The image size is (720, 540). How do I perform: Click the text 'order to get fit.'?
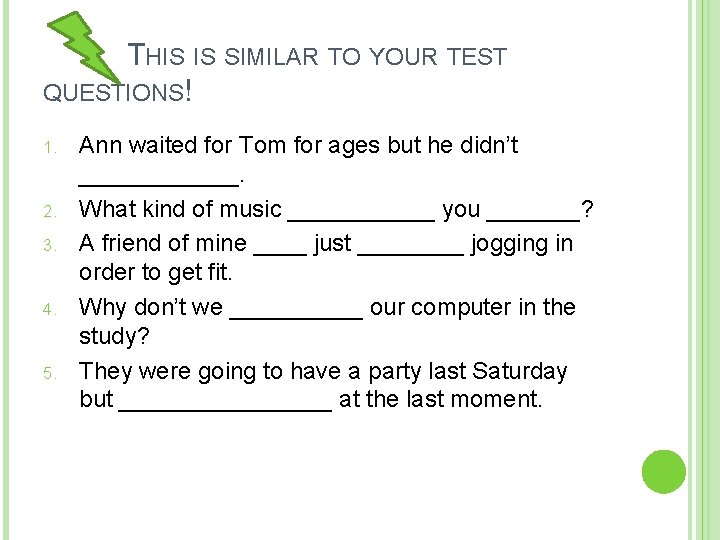coord(156,274)
